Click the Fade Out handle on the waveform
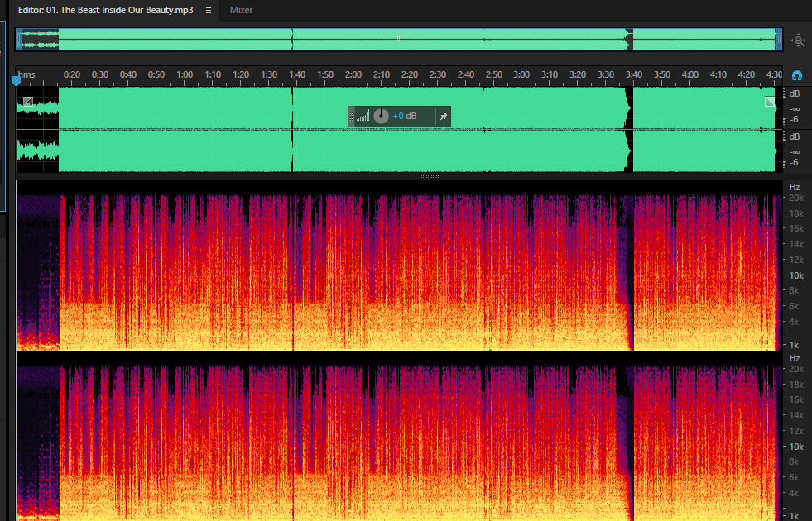 (770, 102)
